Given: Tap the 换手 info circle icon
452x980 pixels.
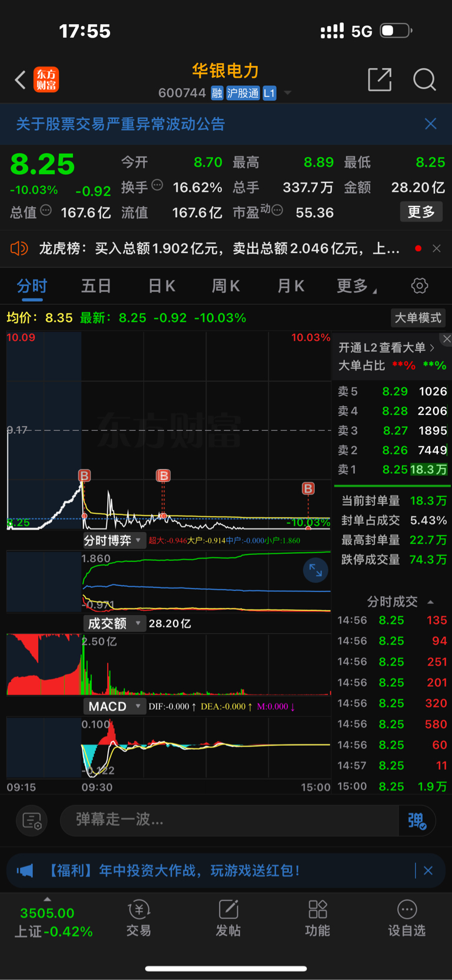Looking at the screenshot, I should click(157, 185).
